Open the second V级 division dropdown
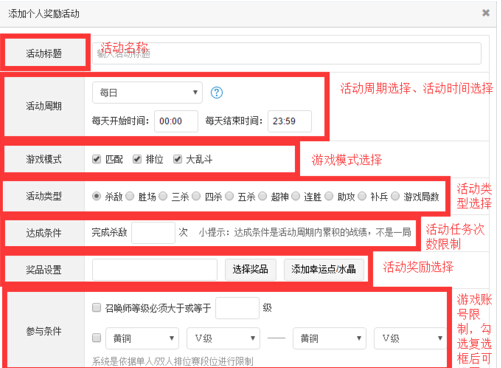This screenshot has width=501, height=368. point(410,338)
